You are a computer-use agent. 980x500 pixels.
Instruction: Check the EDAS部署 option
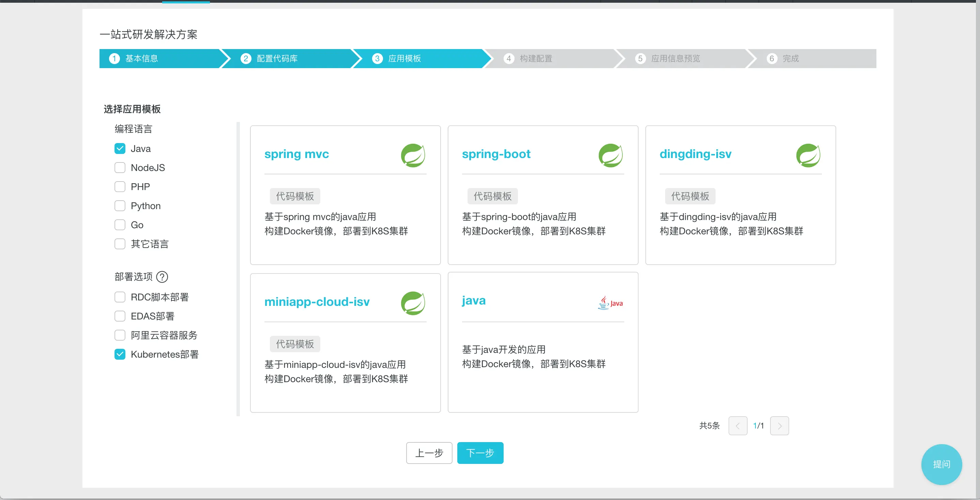click(x=120, y=316)
